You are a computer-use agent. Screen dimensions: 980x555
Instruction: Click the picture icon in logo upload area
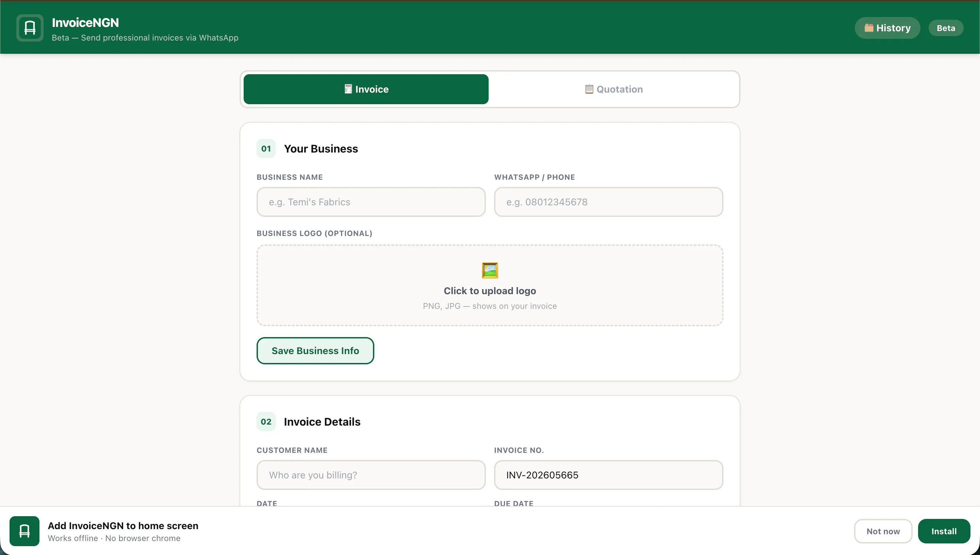(490, 270)
